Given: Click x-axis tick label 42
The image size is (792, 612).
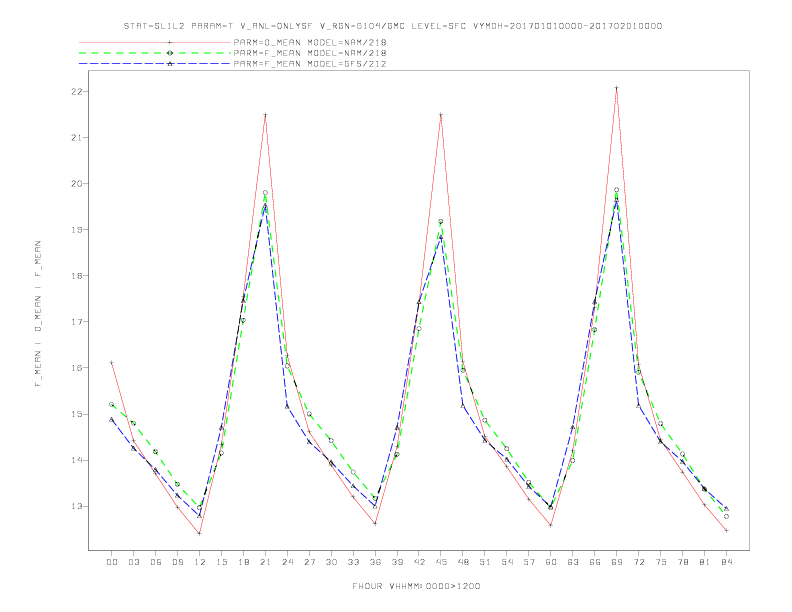Looking at the screenshot, I should point(419,562).
